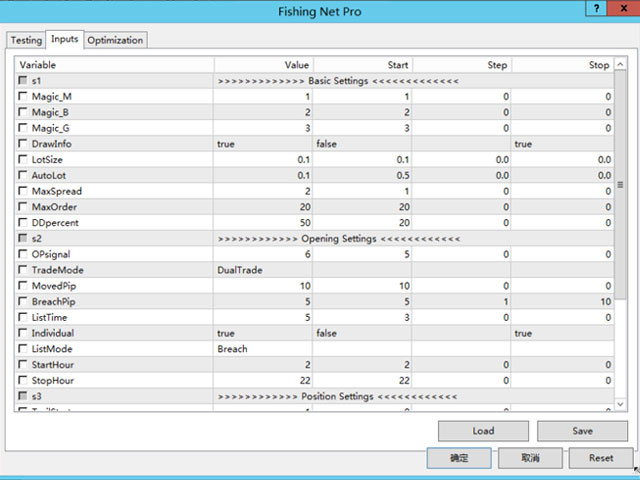Select the MaxOrder value 20
This screenshot has width=640, height=480.
coord(305,207)
